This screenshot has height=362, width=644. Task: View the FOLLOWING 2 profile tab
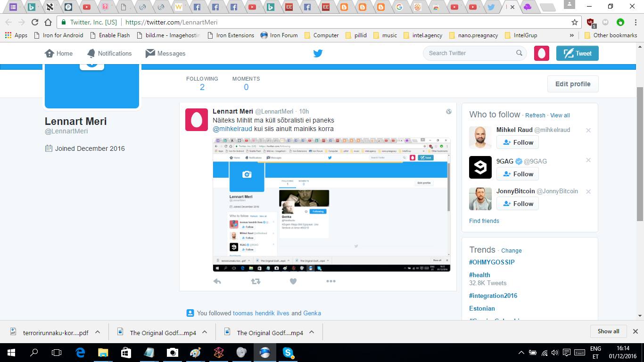202,83
